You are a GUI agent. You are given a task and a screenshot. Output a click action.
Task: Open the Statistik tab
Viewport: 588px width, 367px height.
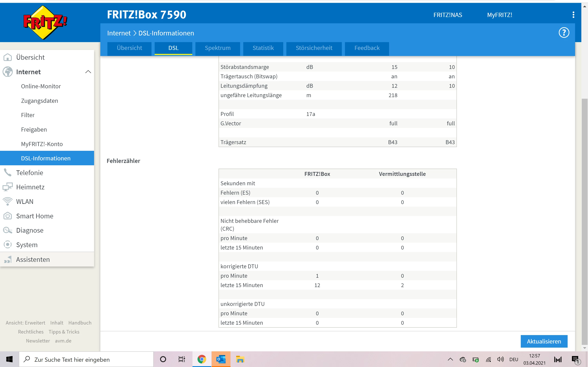coord(263,48)
